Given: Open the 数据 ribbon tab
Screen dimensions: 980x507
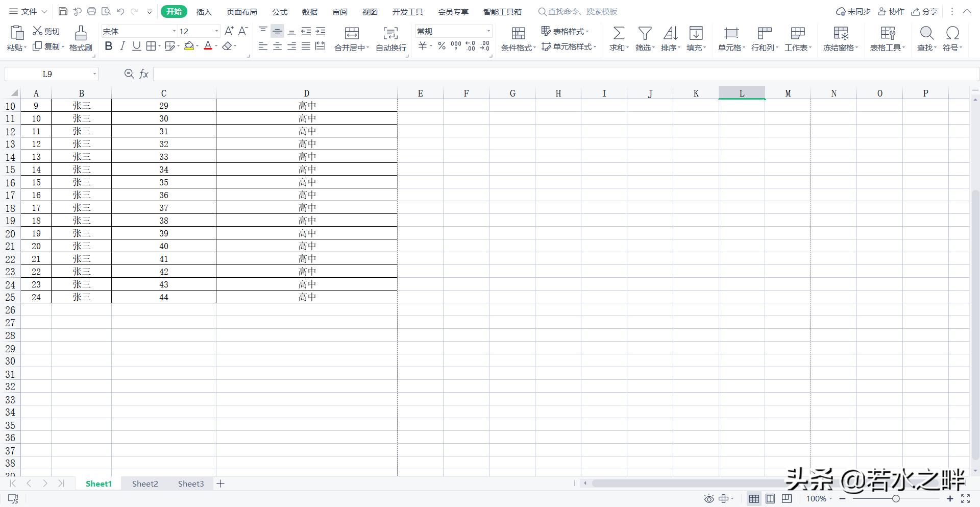Looking at the screenshot, I should [x=309, y=11].
